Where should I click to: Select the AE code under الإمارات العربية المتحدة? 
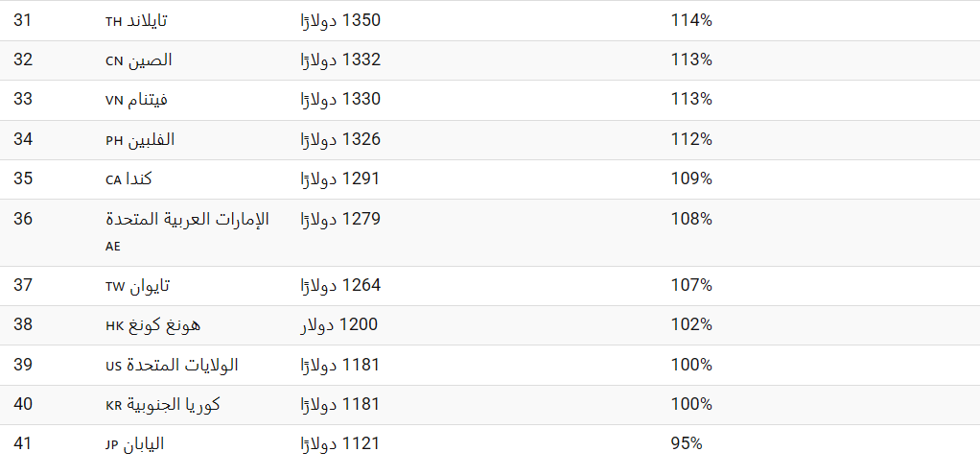pyautogui.click(x=112, y=247)
